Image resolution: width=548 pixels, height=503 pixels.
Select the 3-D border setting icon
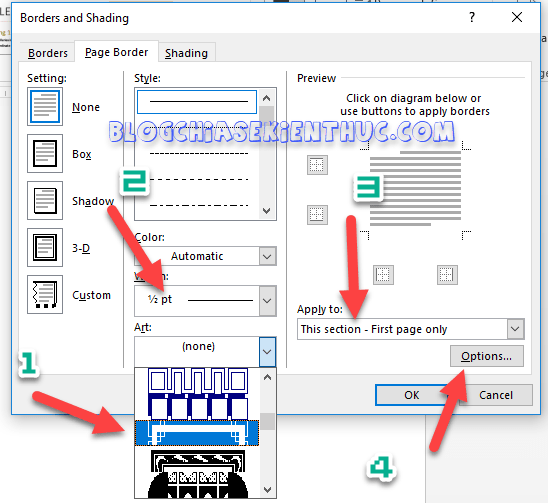[45, 247]
